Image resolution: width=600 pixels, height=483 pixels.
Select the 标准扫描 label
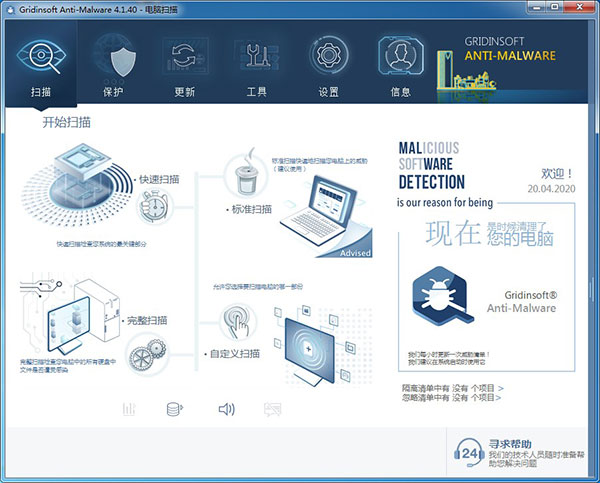pyautogui.click(x=252, y=209)
